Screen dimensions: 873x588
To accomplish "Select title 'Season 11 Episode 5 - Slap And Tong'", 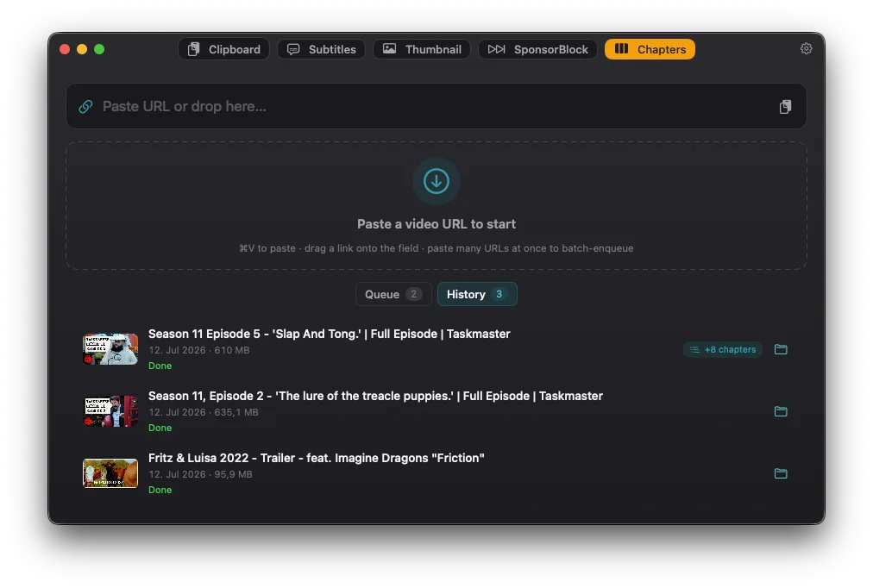I will point(329,334).
